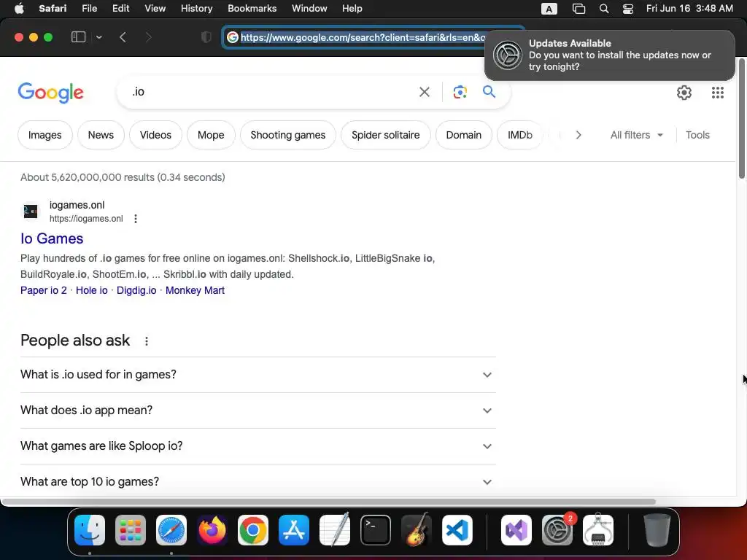Toggle Safari sidebar
The height and width of the screenshot is (560, 747).
78,37
